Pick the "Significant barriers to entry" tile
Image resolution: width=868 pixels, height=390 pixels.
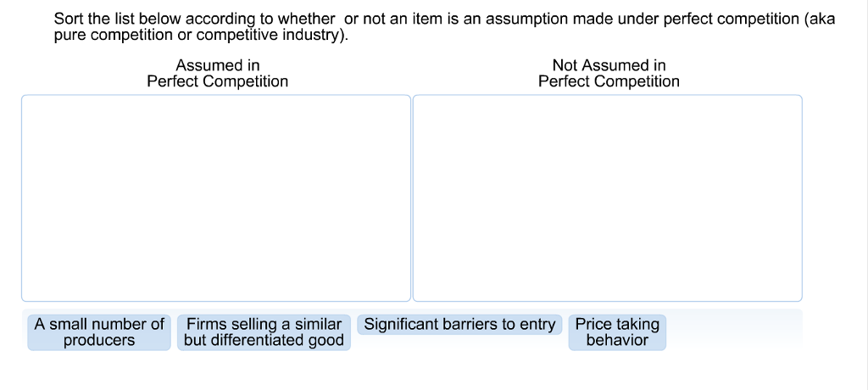pyautogui.click(x=459, y=325)
